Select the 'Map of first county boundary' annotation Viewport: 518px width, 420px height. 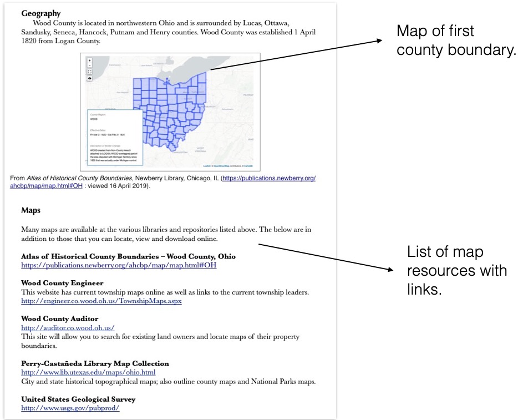[456, 41]
